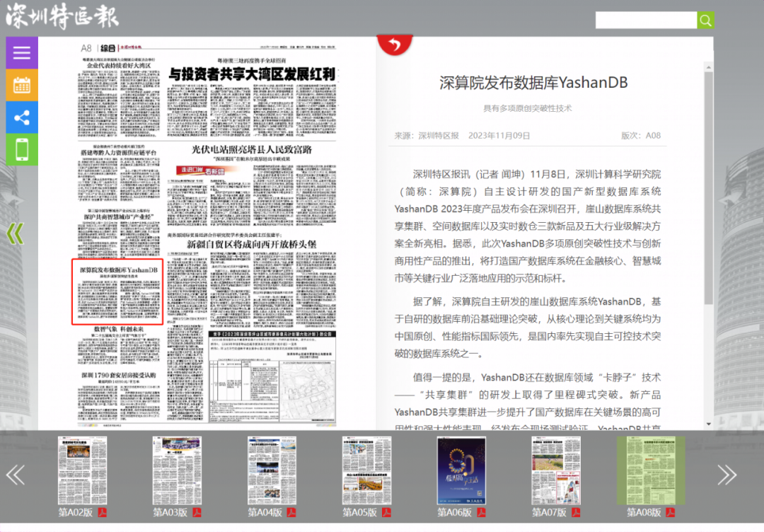
Task: Click the green search magnifier button
Action: [x=705, y=20]
